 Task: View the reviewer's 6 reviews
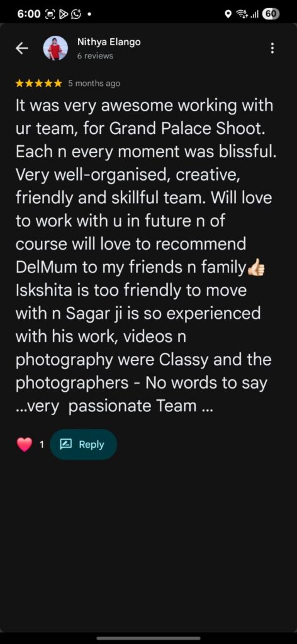(x=95, y=56)
